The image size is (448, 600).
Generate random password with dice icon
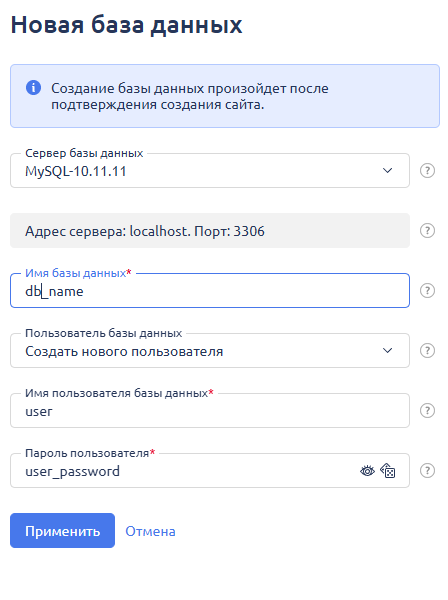(x=388, y=471)
